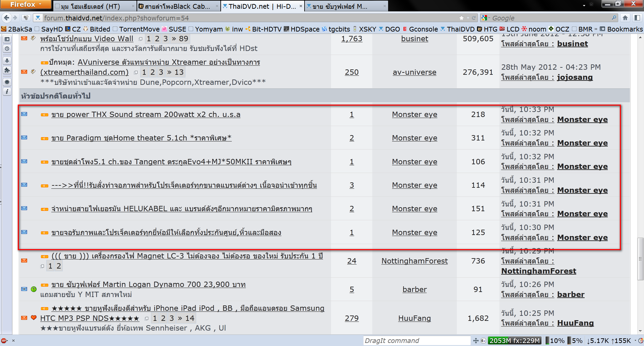Click the search magnifier in Google box
Screen dimensions: 644x346
pos(614,18)
